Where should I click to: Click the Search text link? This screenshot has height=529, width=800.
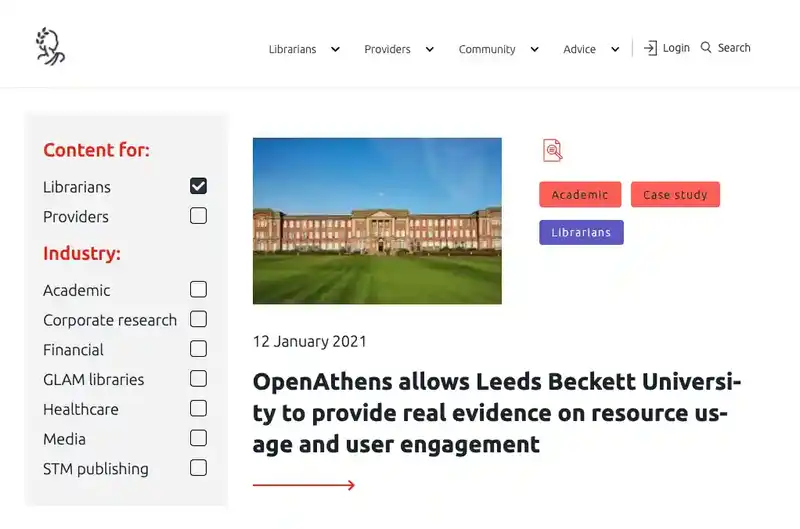pyautogui.click(x=734, y=47)
